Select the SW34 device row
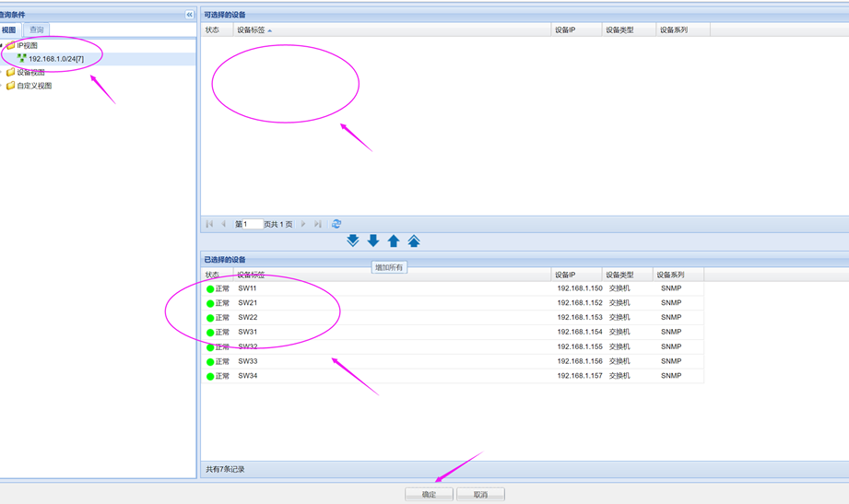The height and width of the screenshot is (504, 849). (x=453, y=376)
